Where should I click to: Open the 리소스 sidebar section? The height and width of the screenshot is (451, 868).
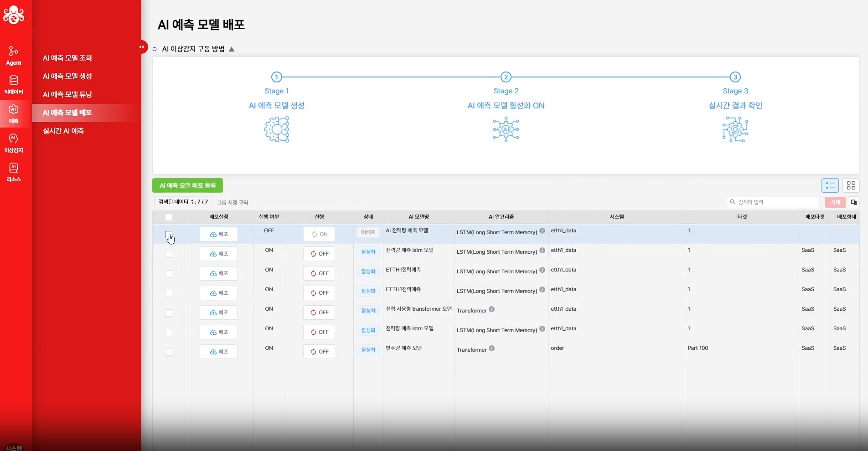14,172
